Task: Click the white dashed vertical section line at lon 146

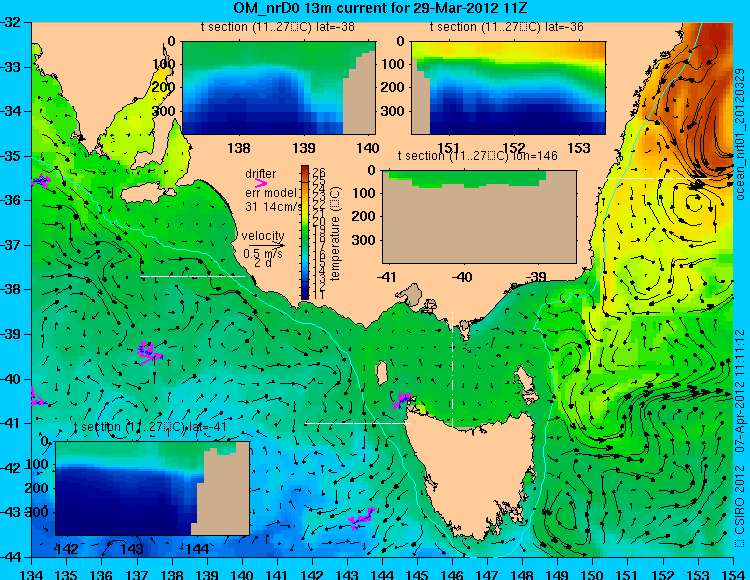Action: [x=452, y=369]
